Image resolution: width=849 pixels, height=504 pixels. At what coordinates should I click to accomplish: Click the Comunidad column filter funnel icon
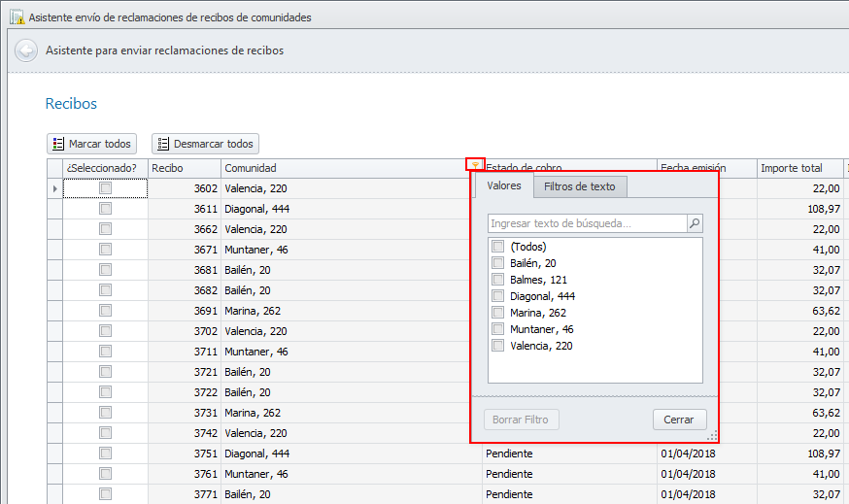coord(474,167)
